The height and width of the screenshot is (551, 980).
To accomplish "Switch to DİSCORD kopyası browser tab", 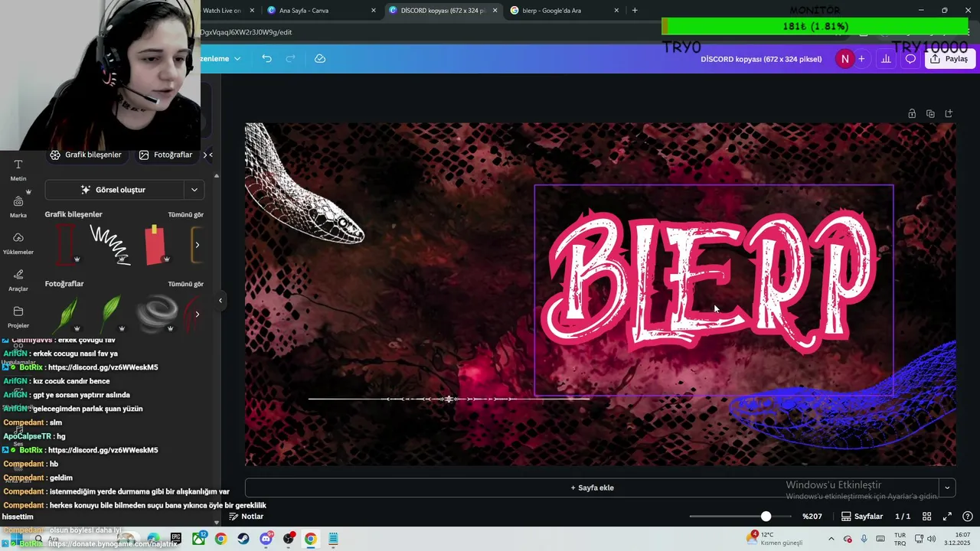I will (x=442, y=11).
